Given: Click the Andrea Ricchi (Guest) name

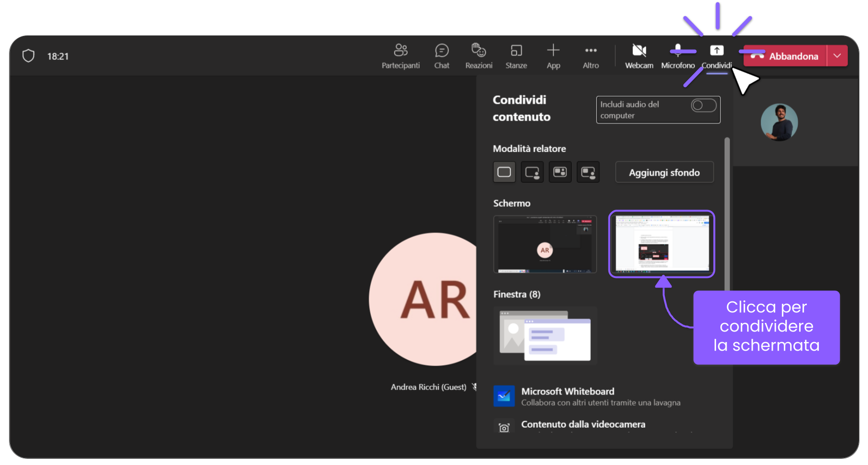Looking at the screenshot, I should pyautogui.click(x=428, y=387).
